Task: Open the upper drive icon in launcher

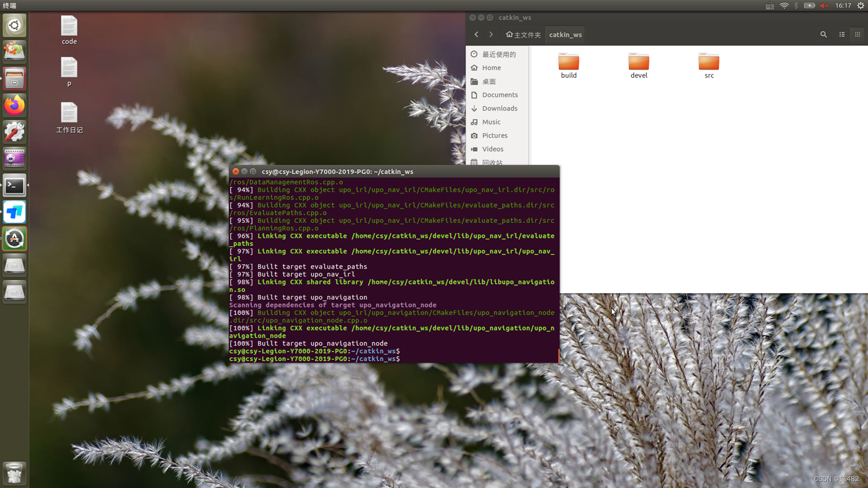Action: 14,266
